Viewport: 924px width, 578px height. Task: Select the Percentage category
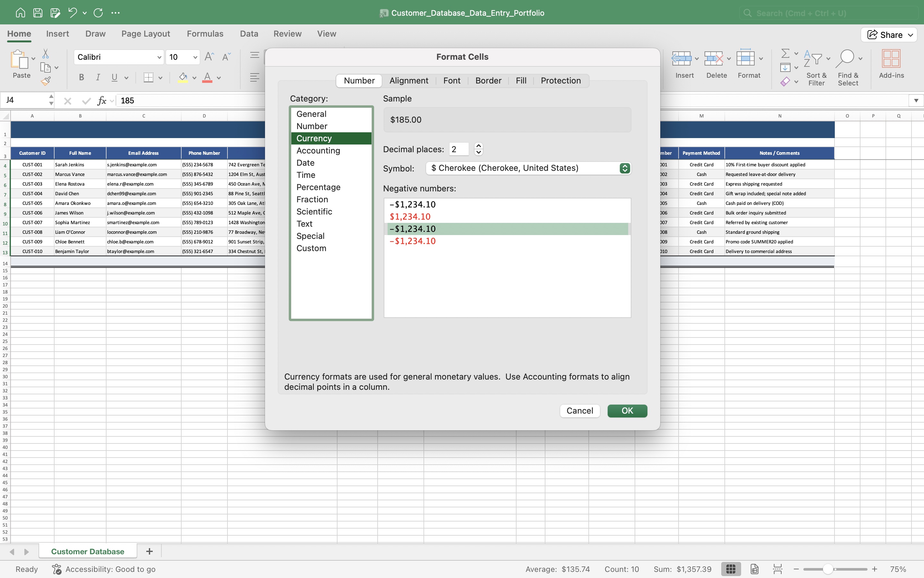pyautogui.click(x=331, y=187)
